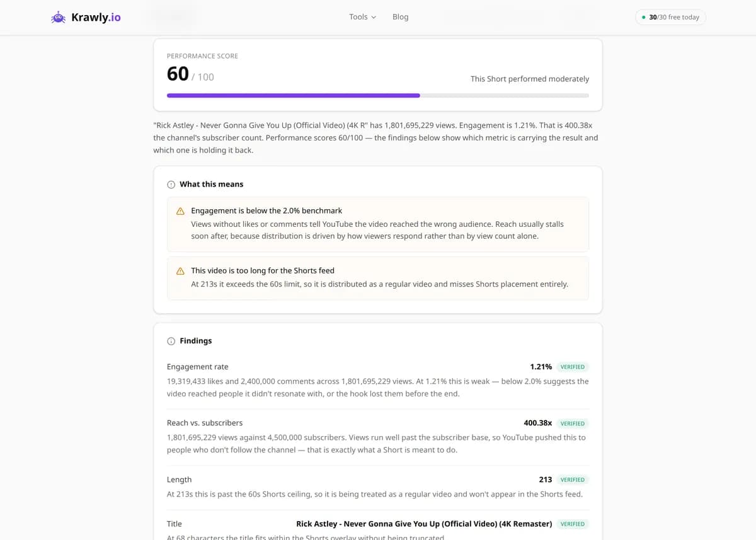Image resolution: width=756 pixels, height=540 pixels.
Task: Select the Rick Astley 4K Remaster title value
Action: pos(424,524)
